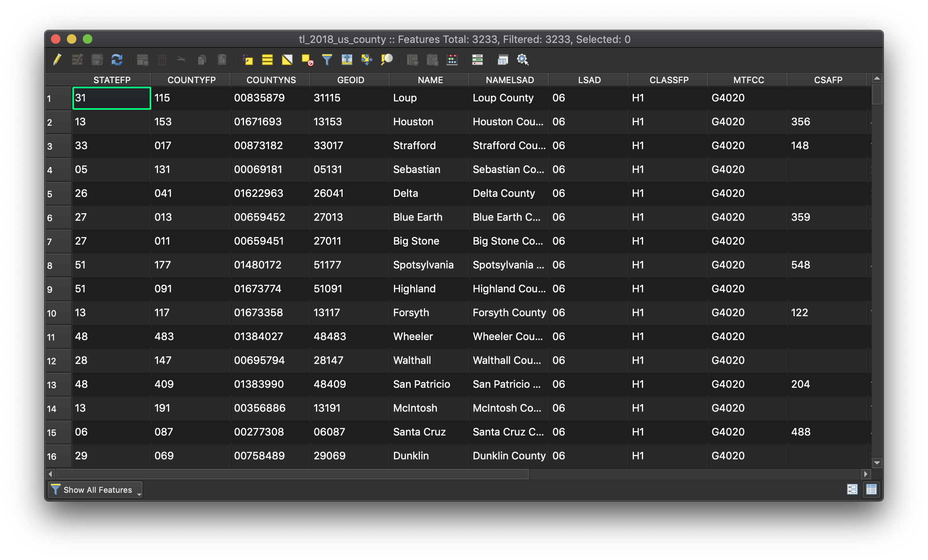Click the scroll up arrow

[x=877, y=78]
